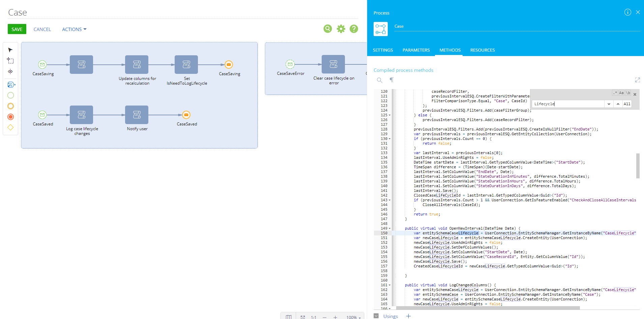The image size is (644, 319).
Task: Click the Usings section link
Action: [x=390, y=316]
